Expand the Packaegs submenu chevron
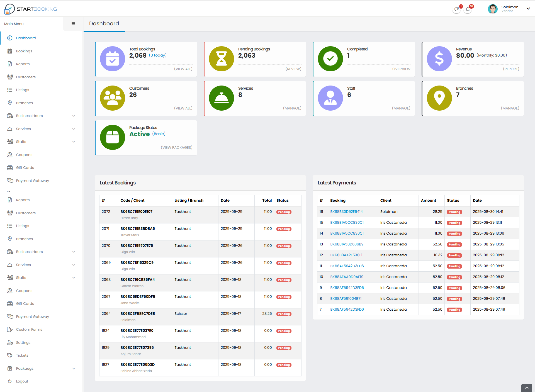Viewport: 535px width, 392px height. tap(74, 368)
